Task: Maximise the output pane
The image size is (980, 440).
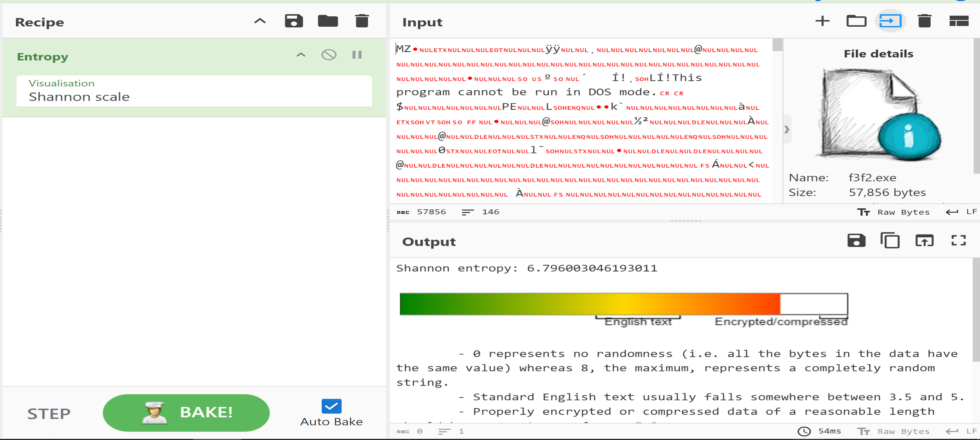Action: coord(958,241)
